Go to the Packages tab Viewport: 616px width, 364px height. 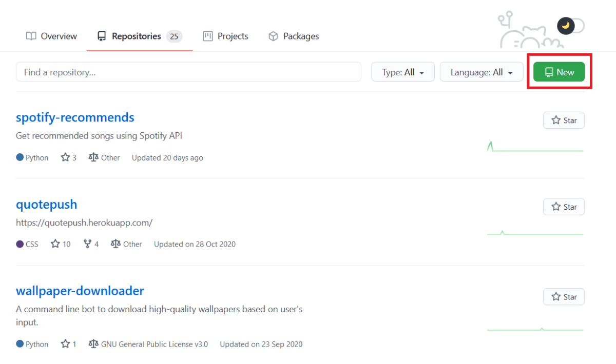coord(294,36)
